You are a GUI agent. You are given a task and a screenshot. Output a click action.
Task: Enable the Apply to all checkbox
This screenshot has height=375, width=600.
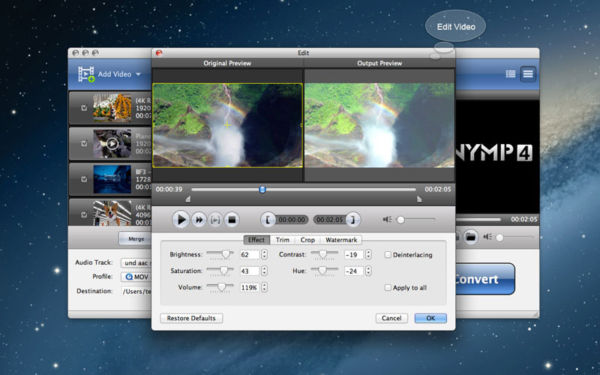click(x=388, y=287)
